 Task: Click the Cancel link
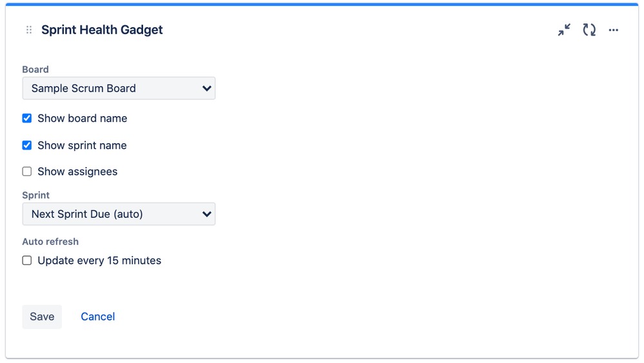(x=98, y=317)
